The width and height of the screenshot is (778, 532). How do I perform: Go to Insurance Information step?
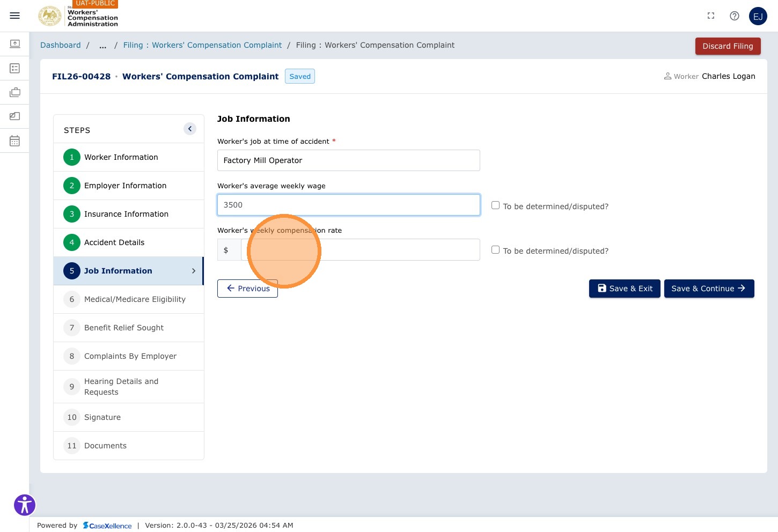coord(129,214)
